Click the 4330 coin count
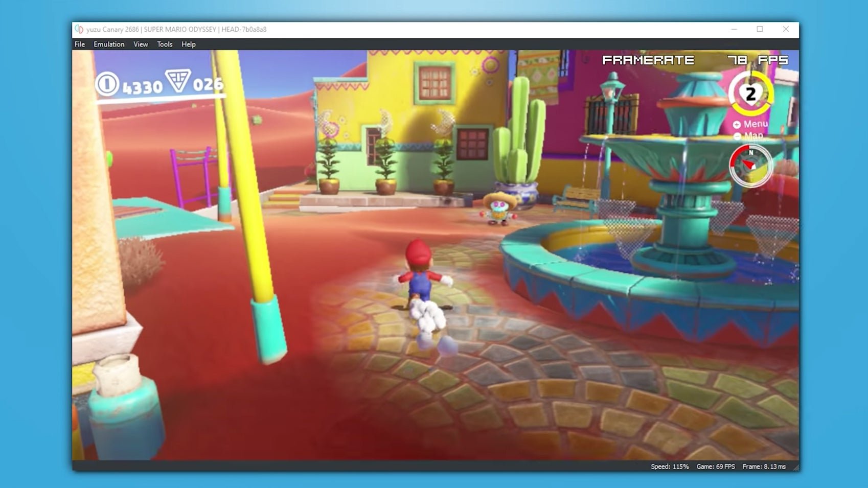The height and width of the screenshot is (488, 868). coord(142,87)
